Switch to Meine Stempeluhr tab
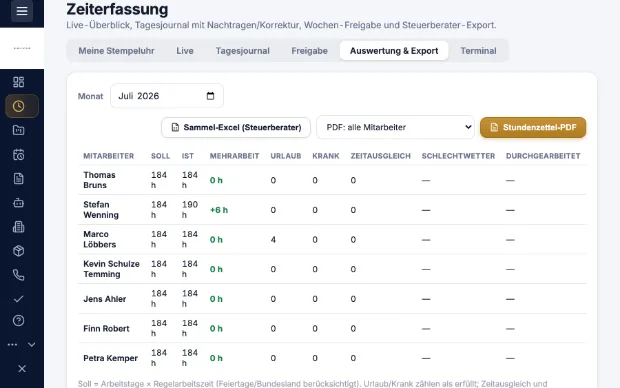 [116, 51]
